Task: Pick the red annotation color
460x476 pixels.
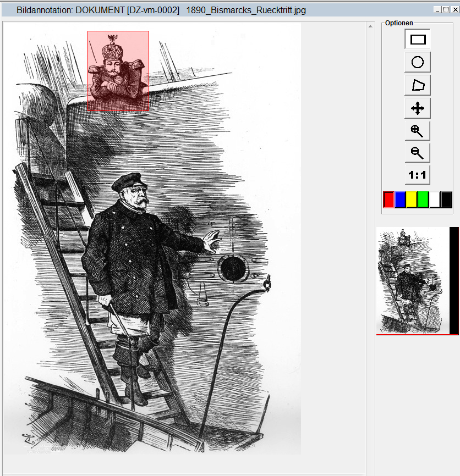Action: tap(388, 200)
